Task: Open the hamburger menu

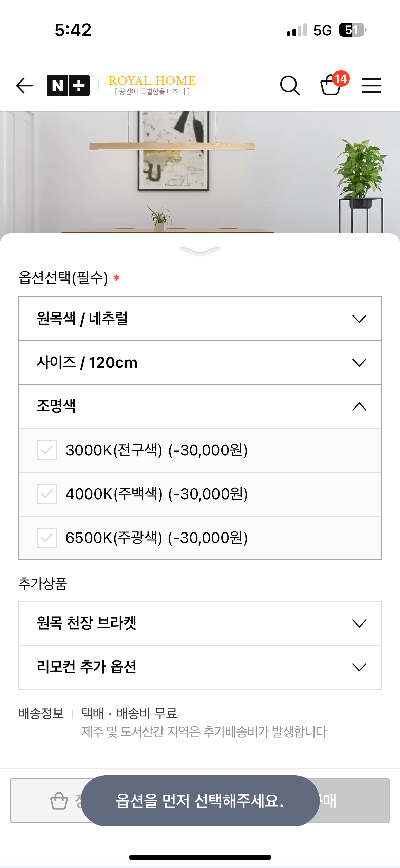Action: coord(371,85)
